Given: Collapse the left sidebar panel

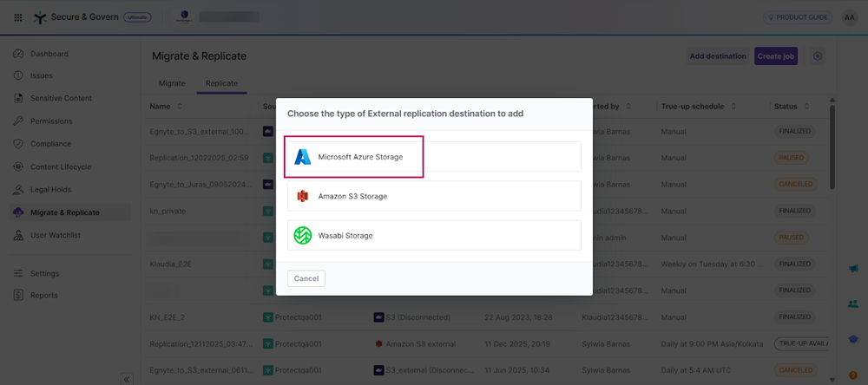Looking at the screenshot, I should 127,379.
